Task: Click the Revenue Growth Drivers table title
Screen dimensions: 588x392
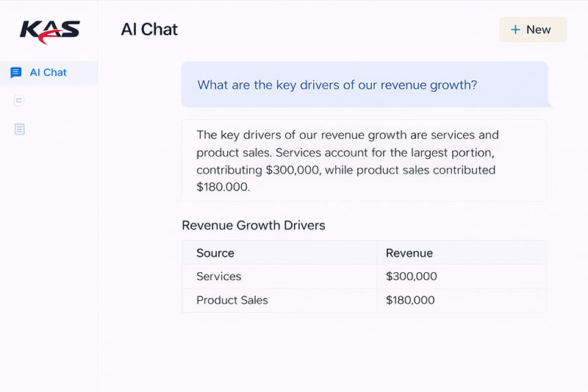Action: [254, 225]
